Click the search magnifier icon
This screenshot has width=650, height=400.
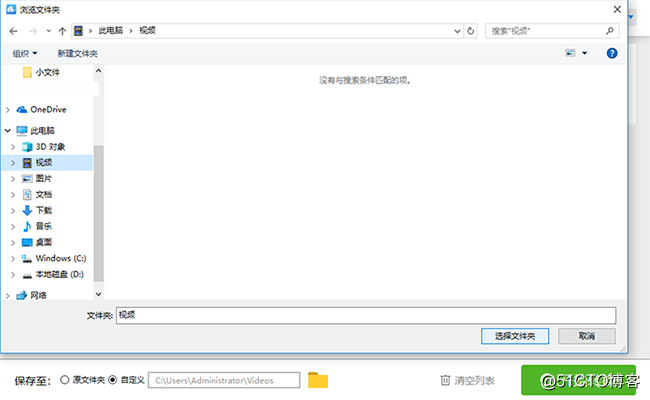[x=610, y=31]
